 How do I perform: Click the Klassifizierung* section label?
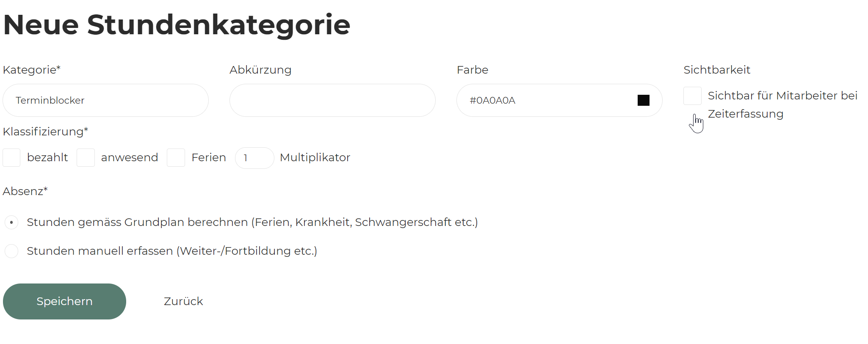click(x=45, y=132)
